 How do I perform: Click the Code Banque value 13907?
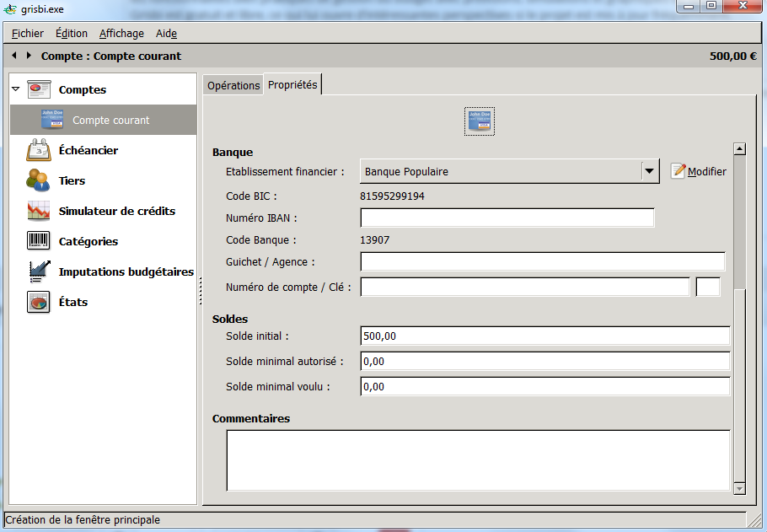375,240
